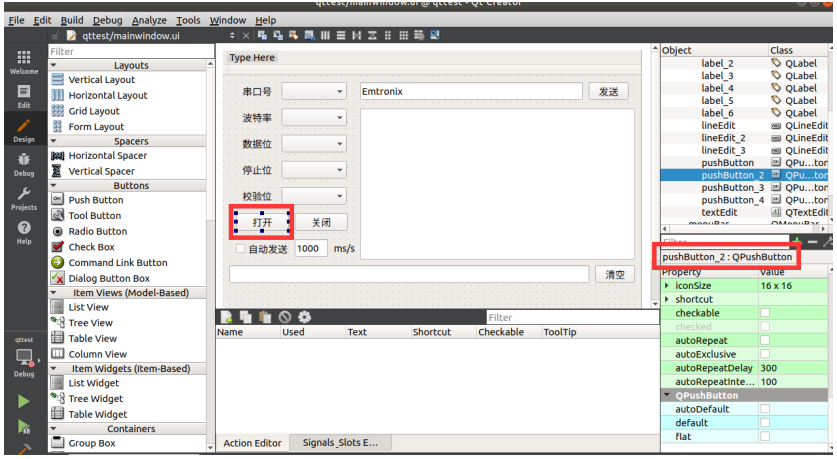Toggle the autoDefault property checkbox

(765, 409)
